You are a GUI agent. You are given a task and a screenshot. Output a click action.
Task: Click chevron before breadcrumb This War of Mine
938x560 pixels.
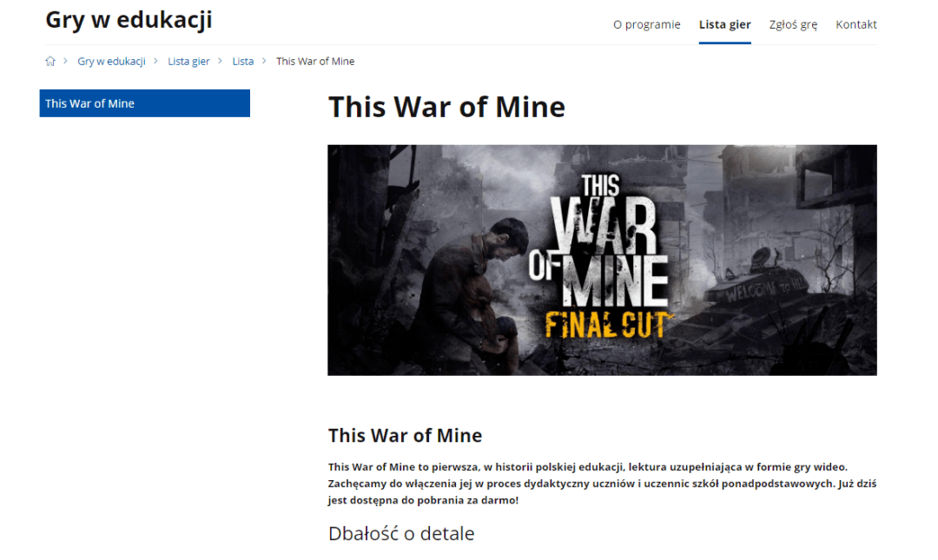pos(264,61)
